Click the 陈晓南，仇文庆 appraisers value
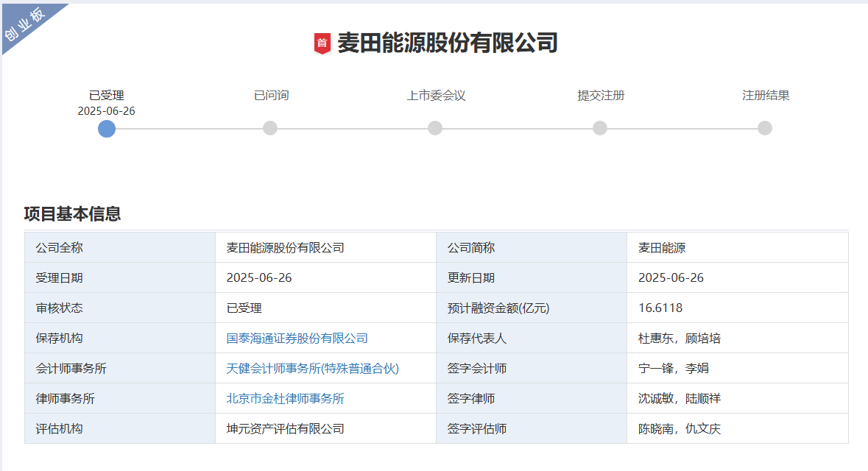The width and height of the screenshot is (868, 471). click(x=680, y=428)
